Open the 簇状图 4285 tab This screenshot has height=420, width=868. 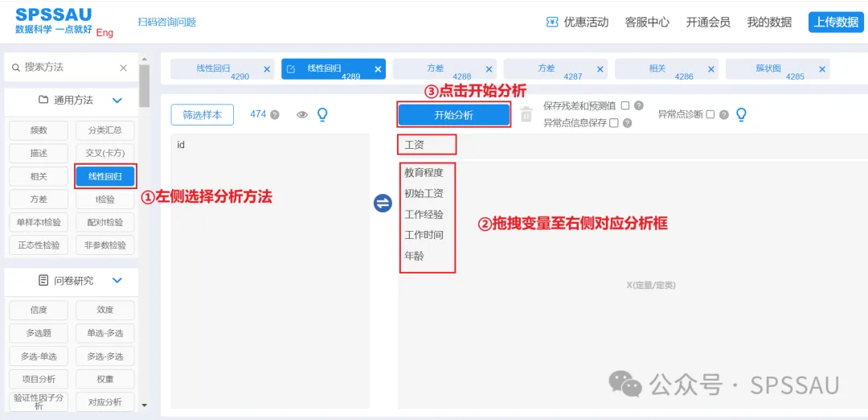click(x=772, y=69)
